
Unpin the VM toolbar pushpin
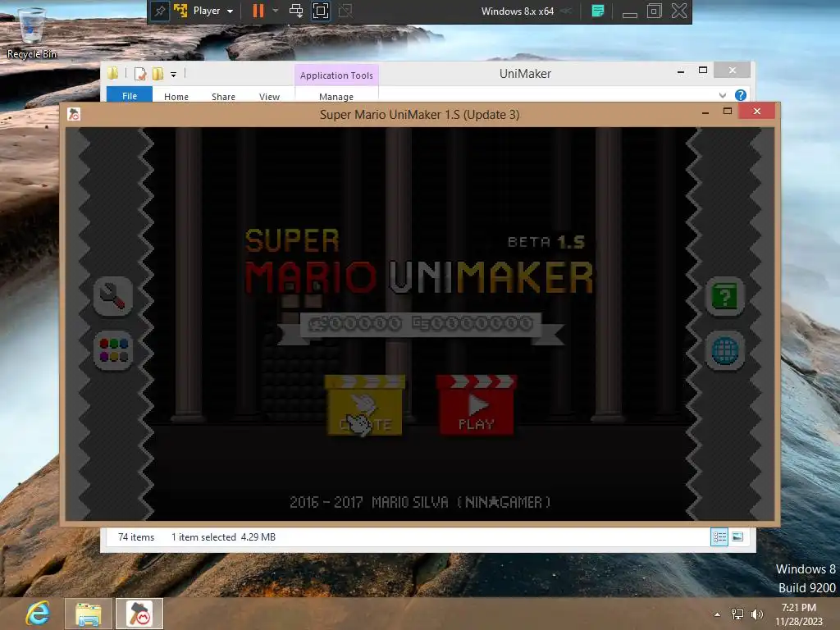[x=160, y=11]
